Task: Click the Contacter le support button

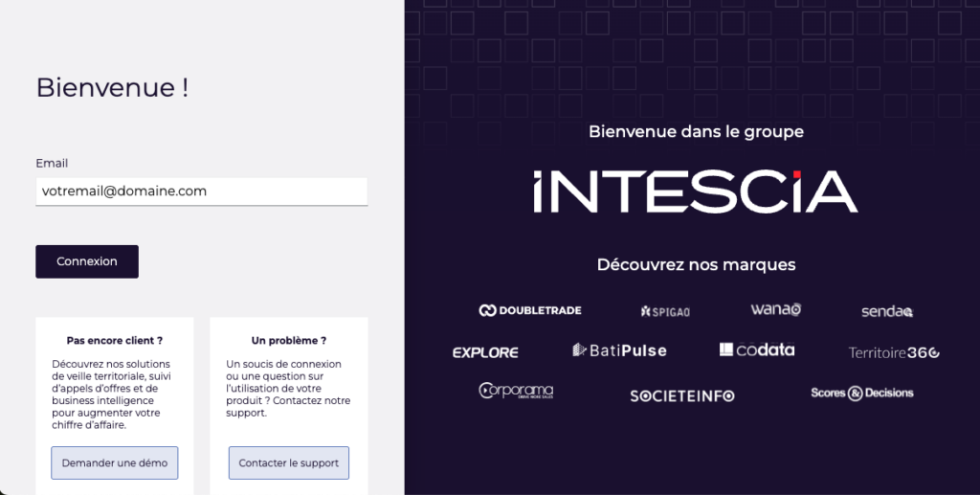Action: (x=289, y=462)
